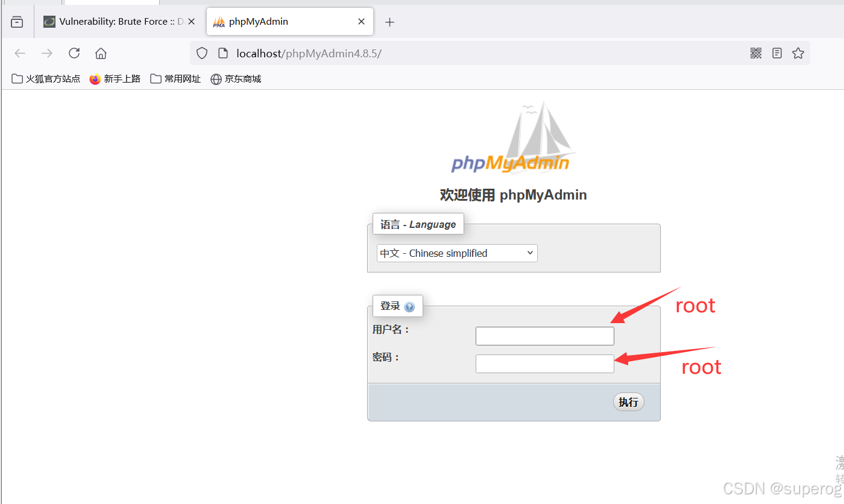Click the 语言 - Language legend label

(418, 224)
